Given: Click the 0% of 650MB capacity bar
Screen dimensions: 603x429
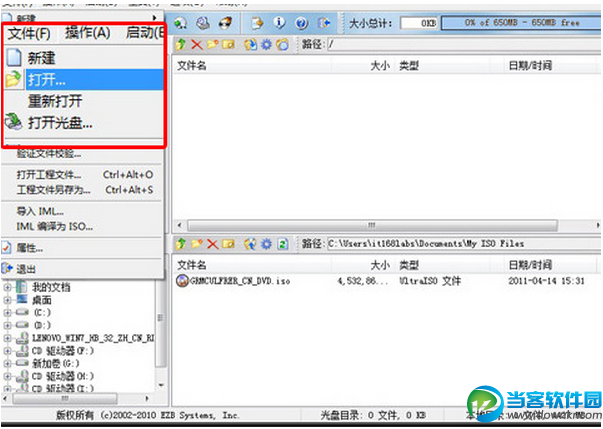Looking at the screenshot, I should click(521, 23).
